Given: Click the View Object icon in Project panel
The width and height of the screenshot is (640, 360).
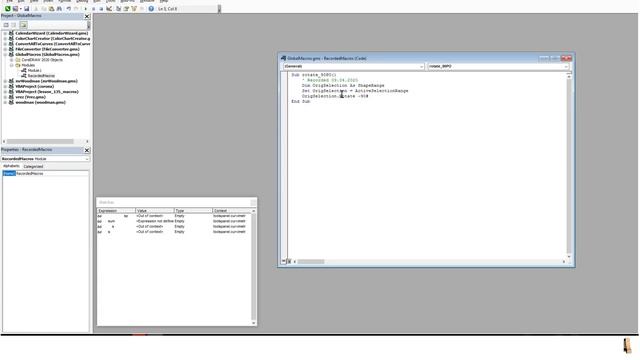Looking at the screenshot, I should [x=14, y=25].
